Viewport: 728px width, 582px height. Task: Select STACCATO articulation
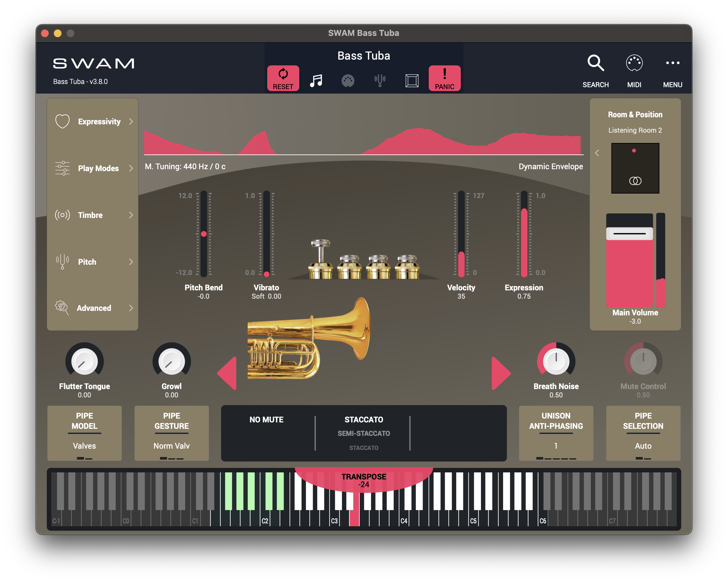tap(364, 420)
